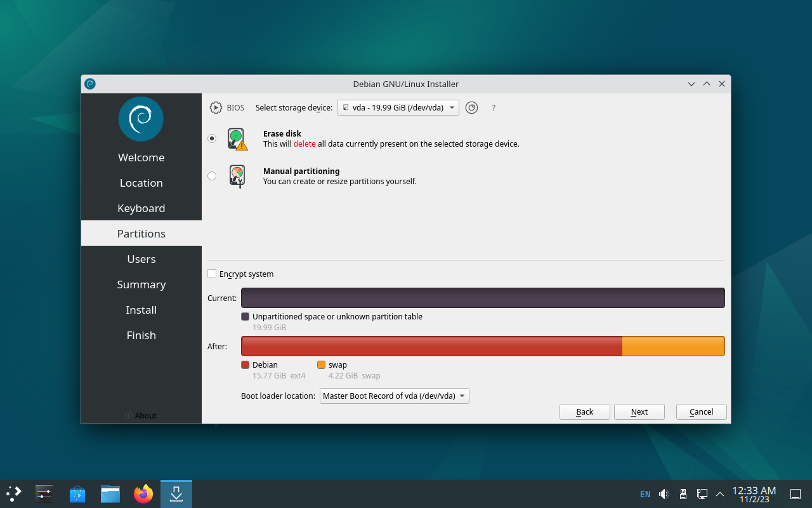Enable the Encrypt system checkbox

(212, 274)
